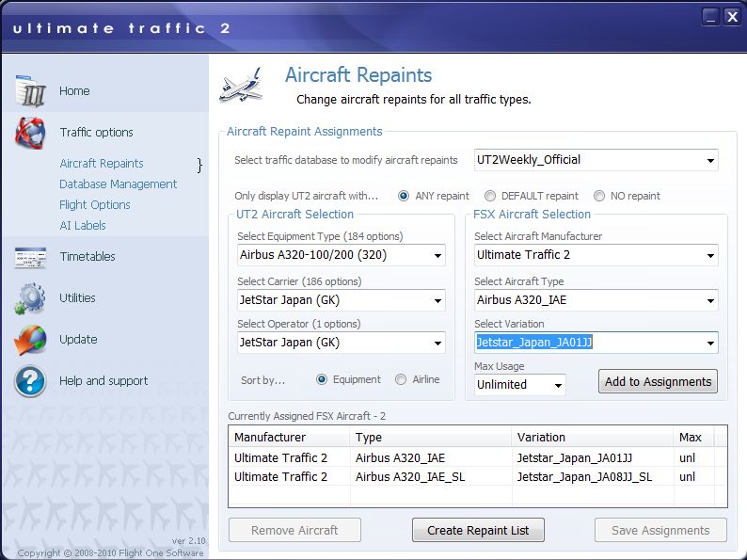Go to Database Management sub-page
The width and height of the screenshot is (747, 560).
tap(119, 184)
